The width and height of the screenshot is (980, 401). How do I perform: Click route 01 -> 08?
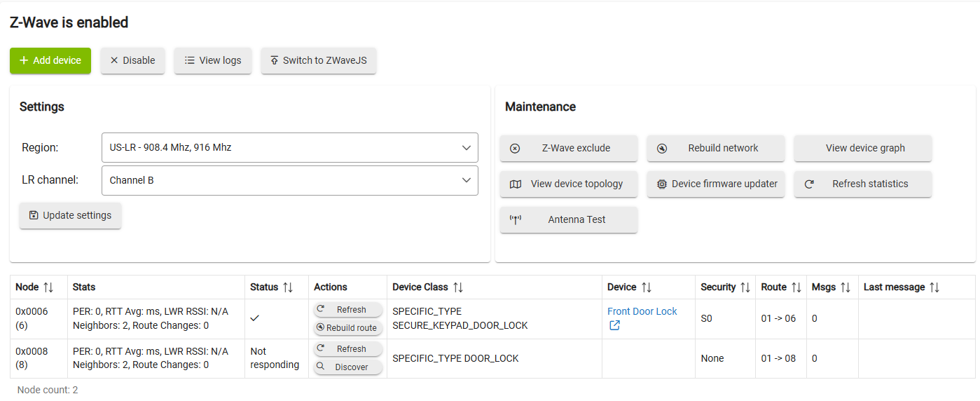click(x=779, y=358)
